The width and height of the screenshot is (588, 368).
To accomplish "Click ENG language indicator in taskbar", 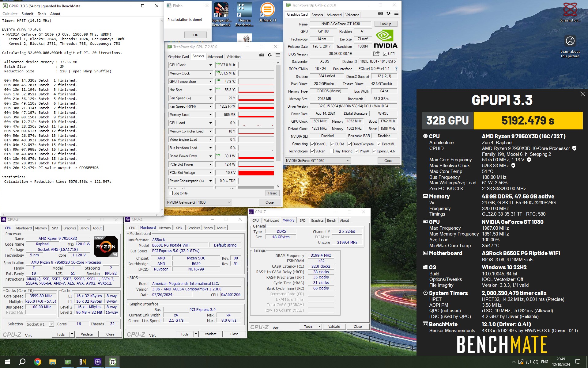I will coord(545,362).
